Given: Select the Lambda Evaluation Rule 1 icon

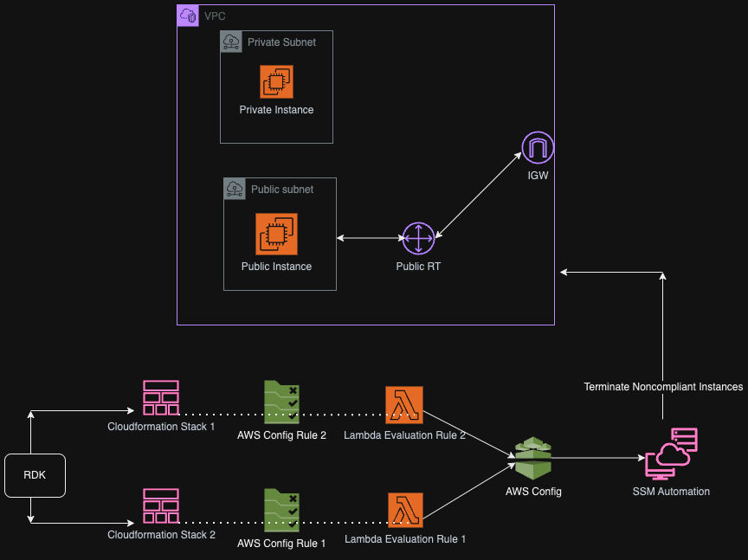Looking at the screenshot, I should coord(404,511).
